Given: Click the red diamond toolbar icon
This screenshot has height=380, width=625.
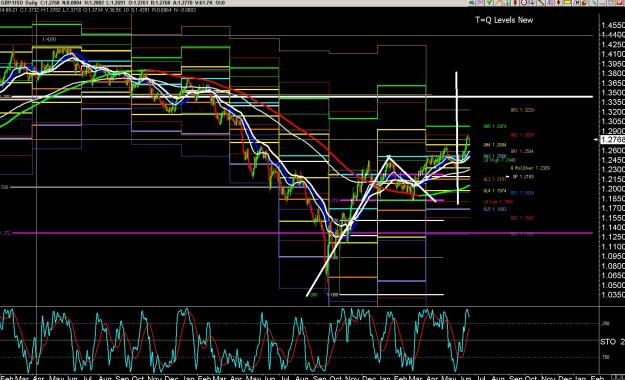Looking at the screenshot, I should [x=558, y=2].
